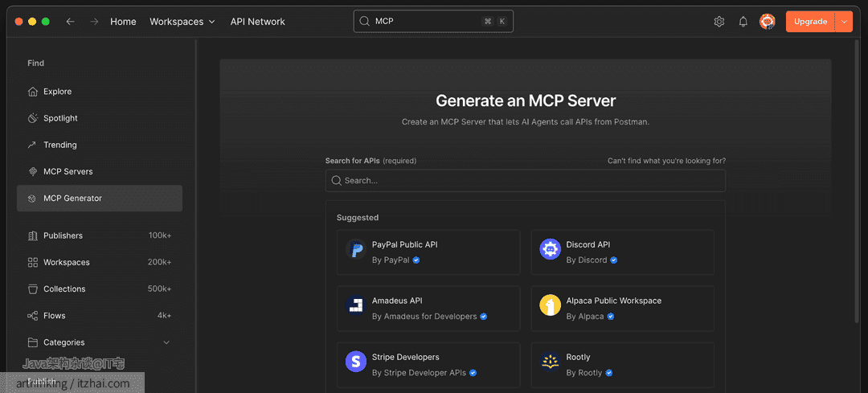Click the Spotlight icon in sidebar
This screenshot has width=868, height=393.
pos(33,118)
